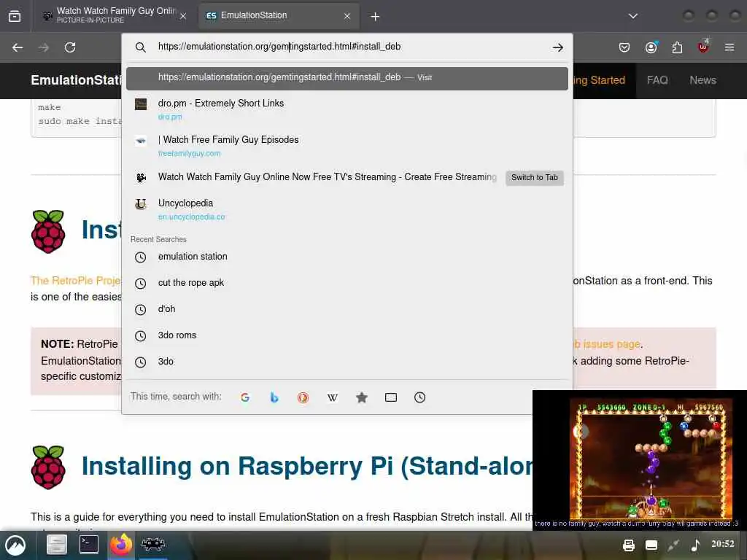Search history with the clock icon

point(419,397)
